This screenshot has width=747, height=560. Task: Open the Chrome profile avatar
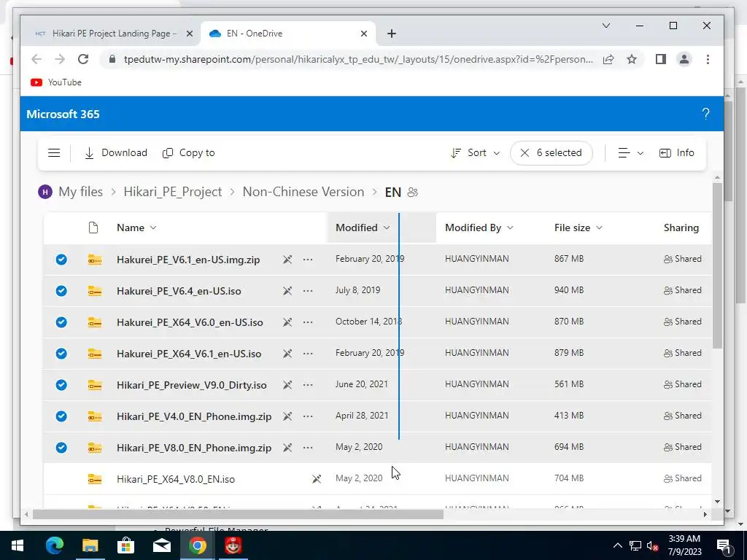(684, 59)
